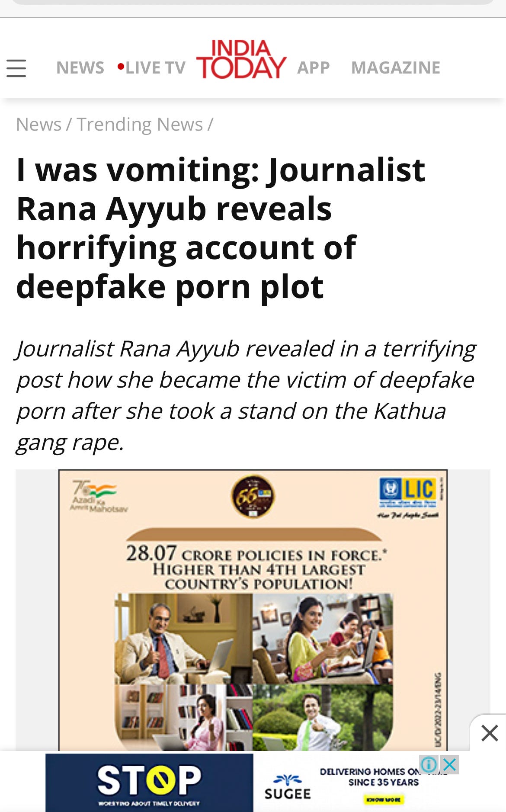506x812 pixels.
Task: Open the NEWS section
Action: pyautogui.click(x=80, y=68)
